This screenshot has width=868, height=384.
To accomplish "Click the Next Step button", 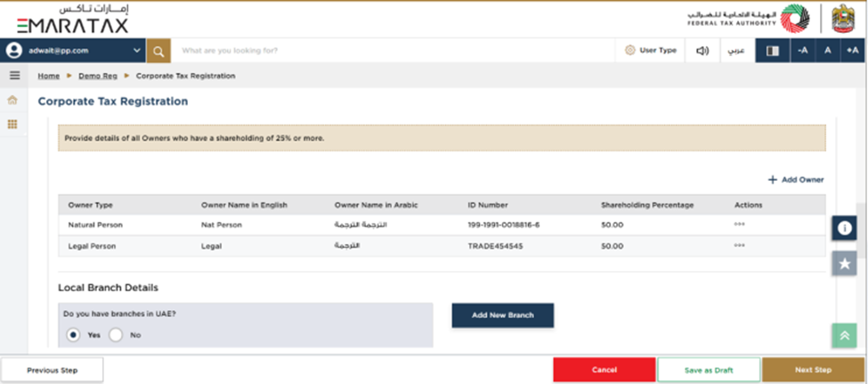I will pyautogui.click(x=813, y=370).
